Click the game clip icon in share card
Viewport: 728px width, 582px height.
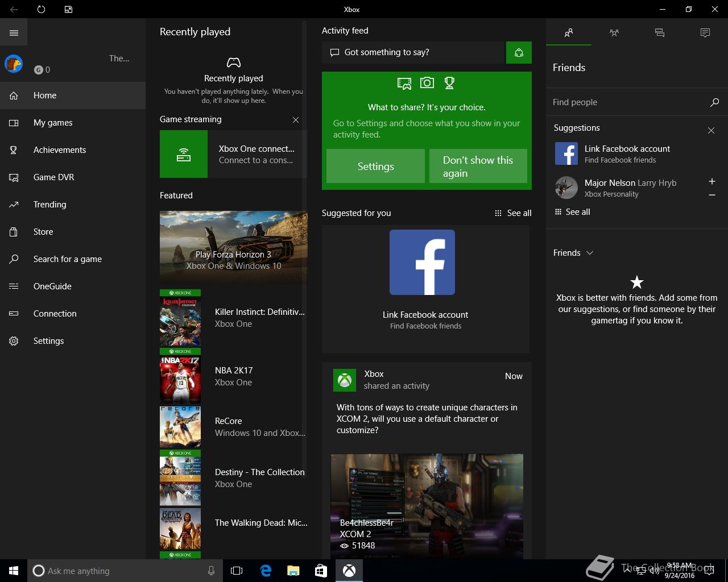(x=404, y=84)
